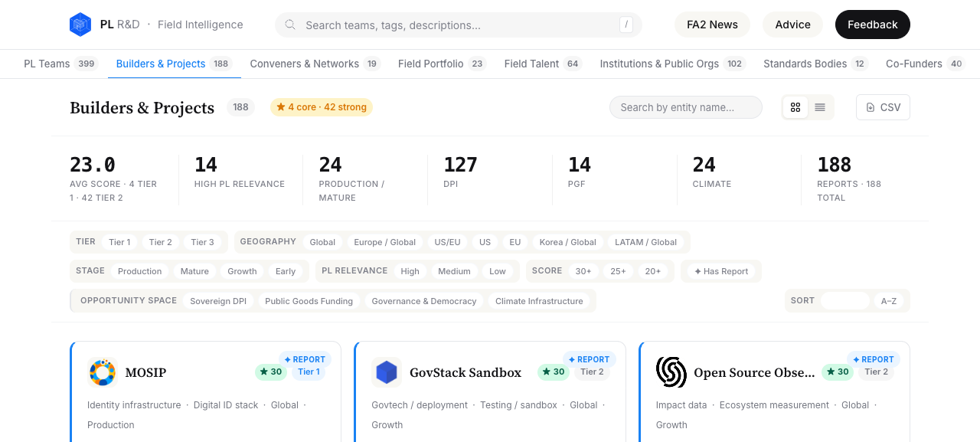Toggle the 20+ score filter
Screen dimensions: 980x442
[653, 271]
